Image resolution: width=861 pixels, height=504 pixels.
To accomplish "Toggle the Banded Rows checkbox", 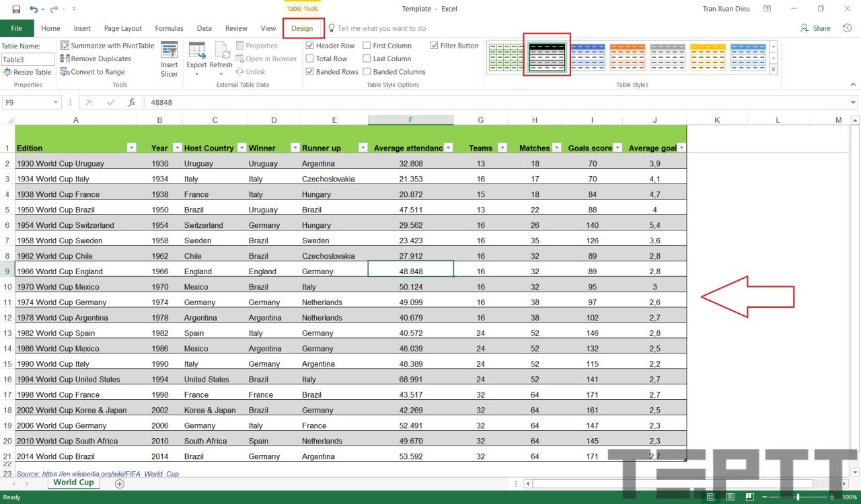I will (310, 72).
